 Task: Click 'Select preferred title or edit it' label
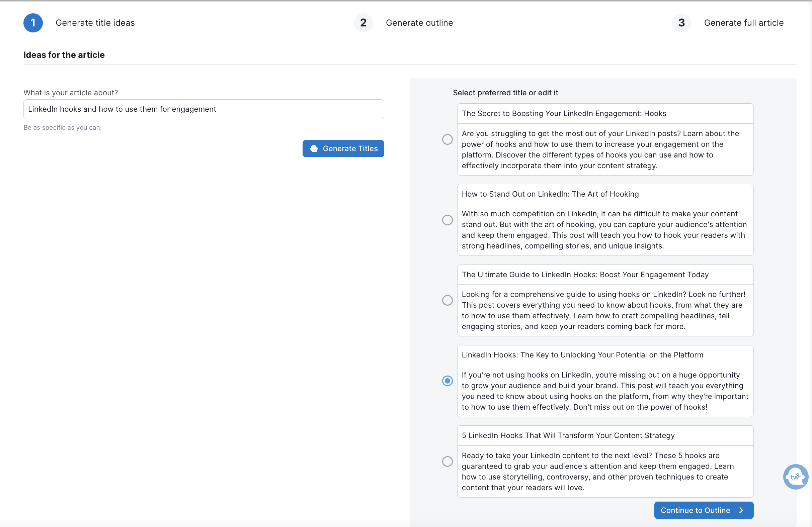coord(505,93)
